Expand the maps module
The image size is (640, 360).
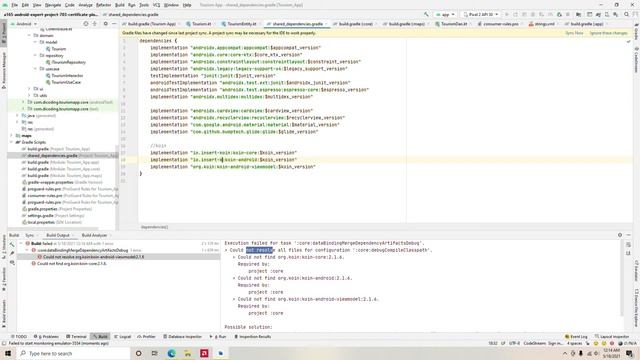pos(11,136)
